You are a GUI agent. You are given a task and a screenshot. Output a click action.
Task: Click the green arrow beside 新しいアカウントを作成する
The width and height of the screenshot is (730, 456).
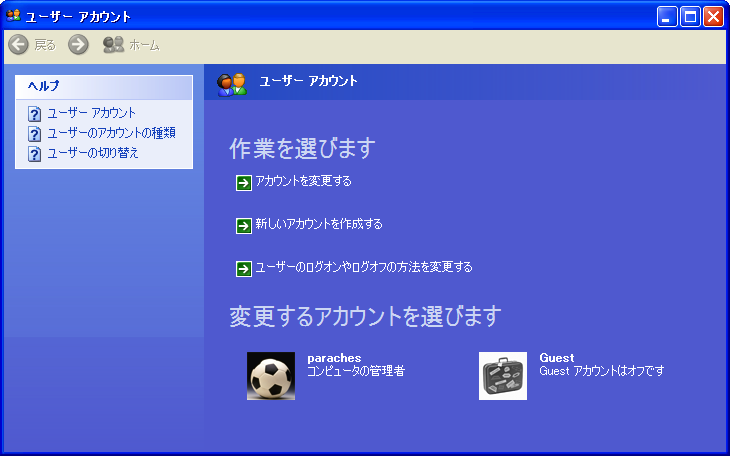243,226
